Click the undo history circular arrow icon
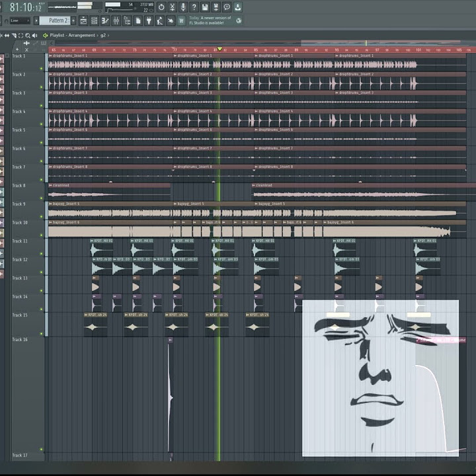 coord(161,7)
